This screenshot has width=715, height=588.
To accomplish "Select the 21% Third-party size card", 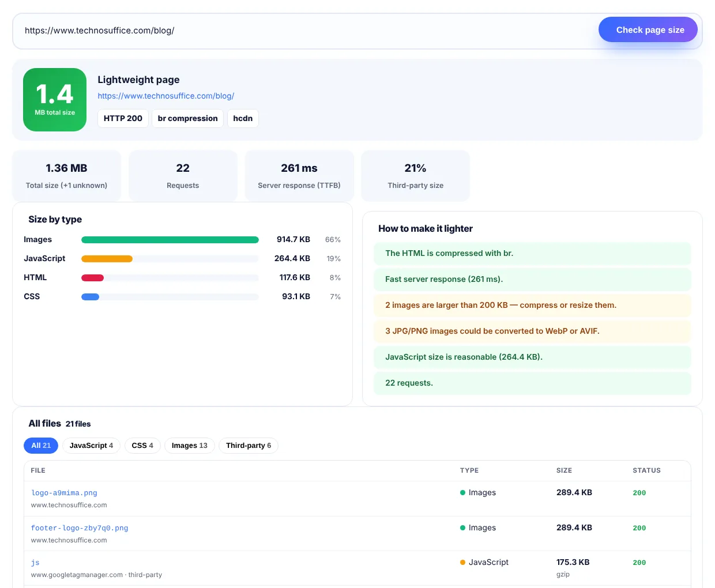I will pyautogui.click(x=416, y=176).
